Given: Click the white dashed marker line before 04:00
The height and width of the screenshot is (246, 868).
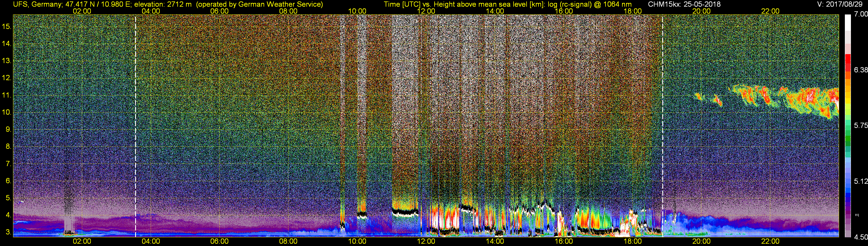Looking at the screenshot, I should pos(135,126).
